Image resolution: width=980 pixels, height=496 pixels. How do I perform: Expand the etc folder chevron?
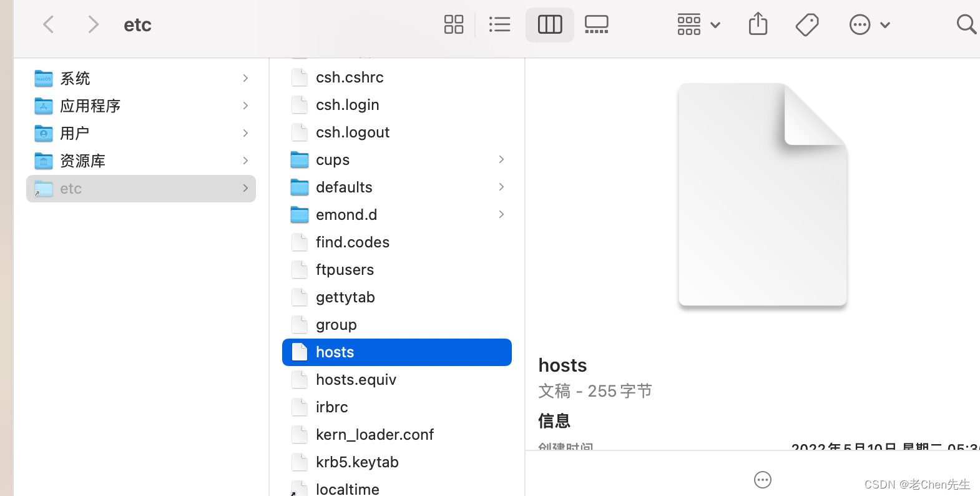point(245,188)
